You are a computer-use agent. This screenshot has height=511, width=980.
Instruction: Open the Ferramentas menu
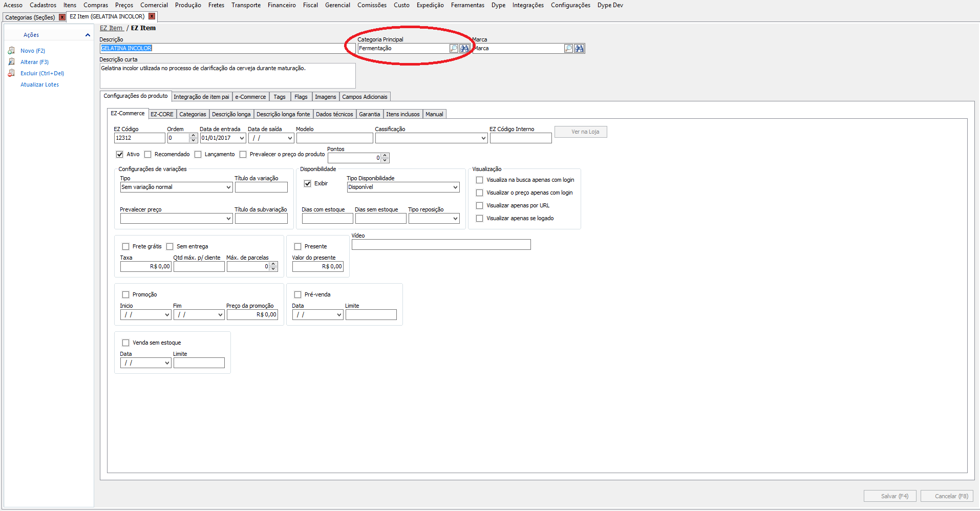[x=467, y=5]
